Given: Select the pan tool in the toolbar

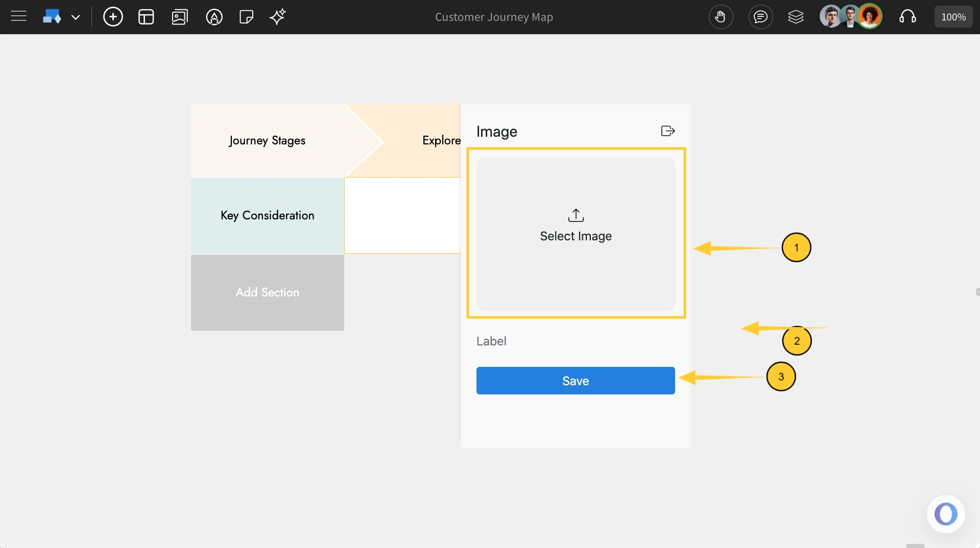Looking at the screenshot, I should (x=721, y=17).
